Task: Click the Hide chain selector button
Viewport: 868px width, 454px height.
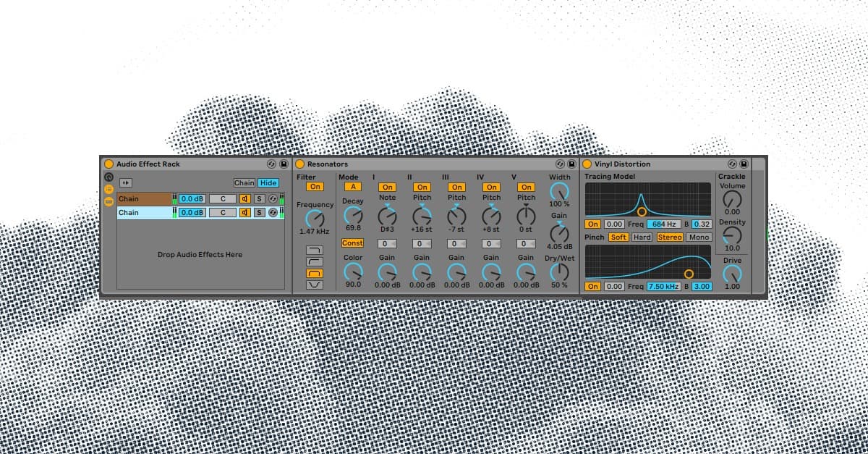Action: pyautogui.click(x=268, y=183)
